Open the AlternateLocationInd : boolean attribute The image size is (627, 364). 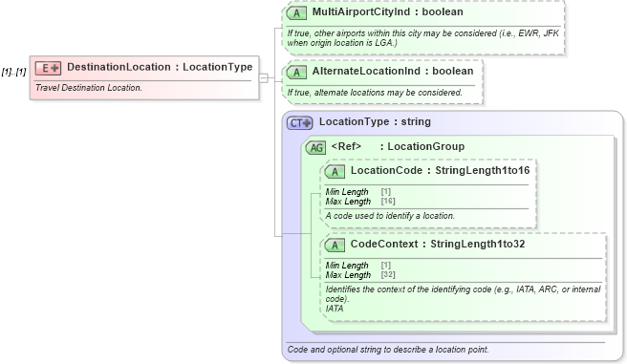coord(393,71)
